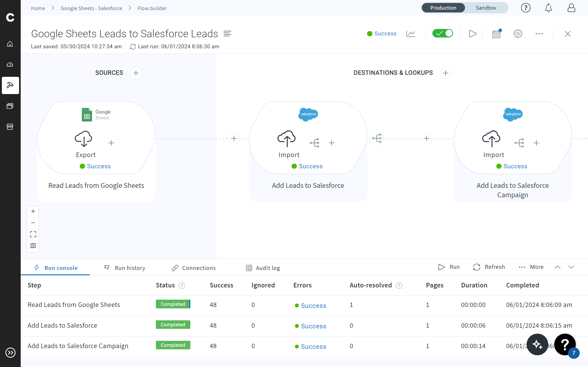588x367 pixels.
Task: Switch to Production environment
Action: pos(443,8)
